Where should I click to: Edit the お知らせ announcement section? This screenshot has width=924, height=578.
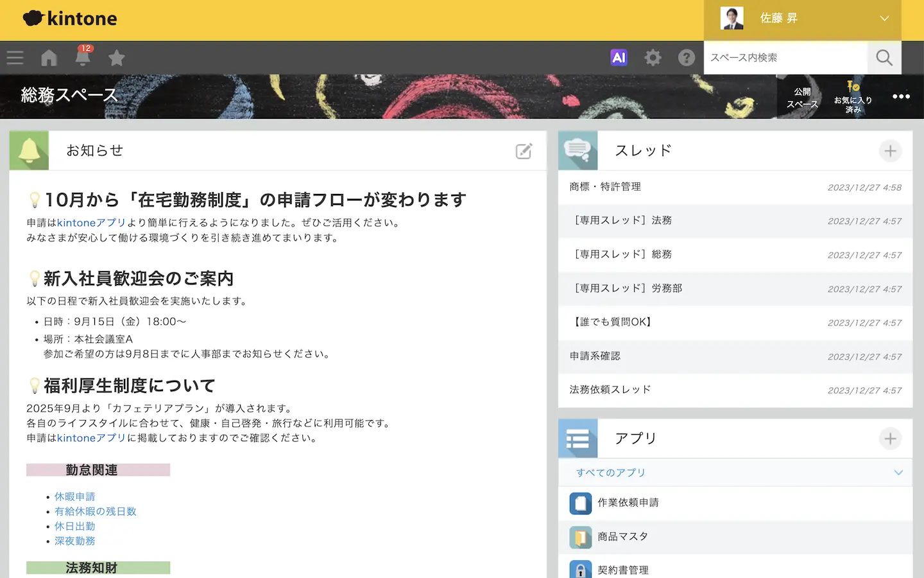click(524, 151)
